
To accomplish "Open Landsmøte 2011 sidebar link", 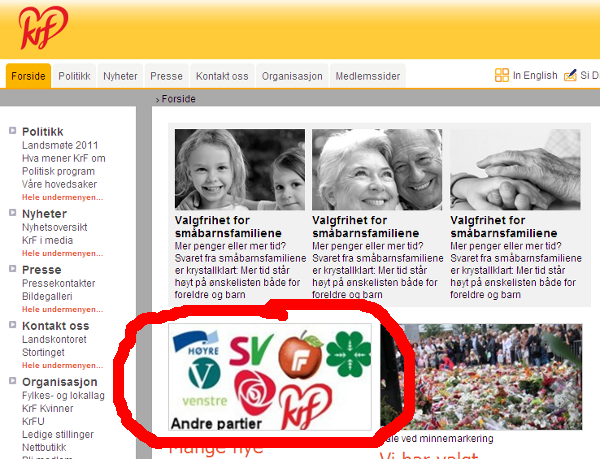I will point(60,145).
